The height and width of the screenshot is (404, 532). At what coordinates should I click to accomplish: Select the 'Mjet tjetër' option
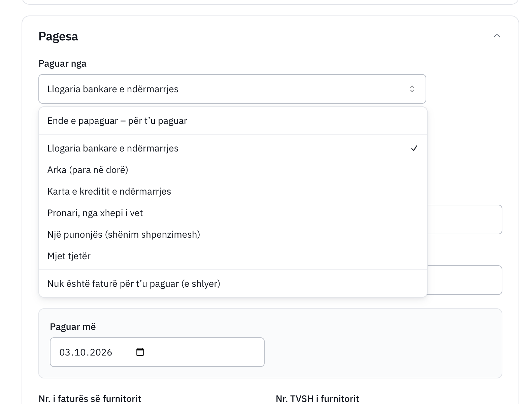pos(233,256)
